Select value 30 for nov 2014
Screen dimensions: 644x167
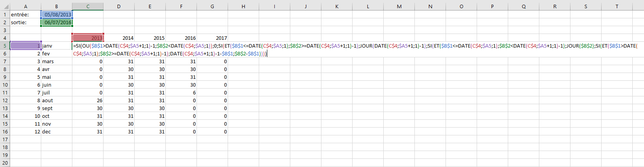pyautogui.click(x=119, y=124)
